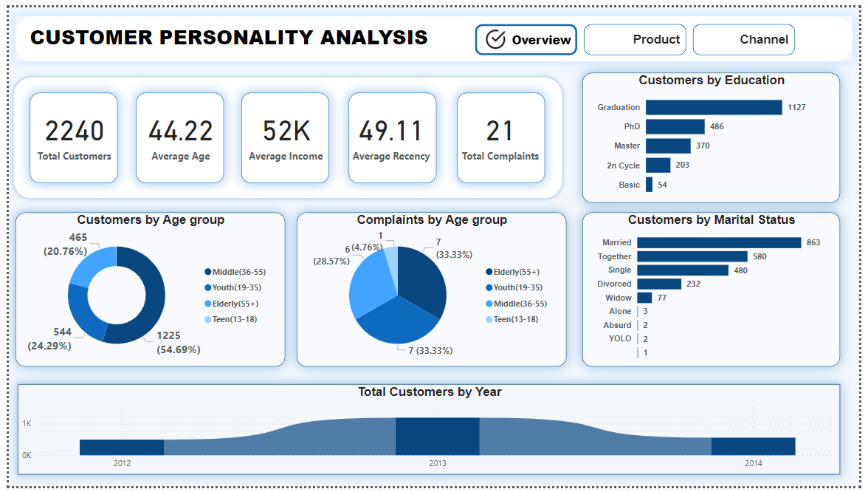Switch to the Product page

[635, 39]
